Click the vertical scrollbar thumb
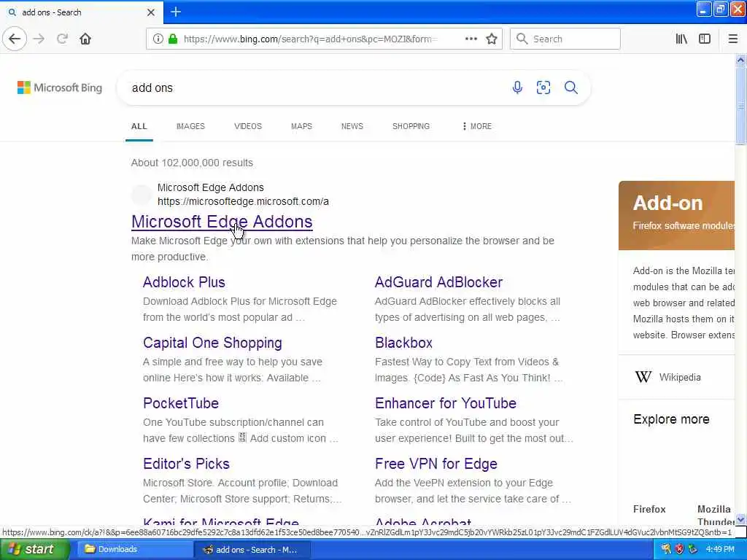 point(740,105)
